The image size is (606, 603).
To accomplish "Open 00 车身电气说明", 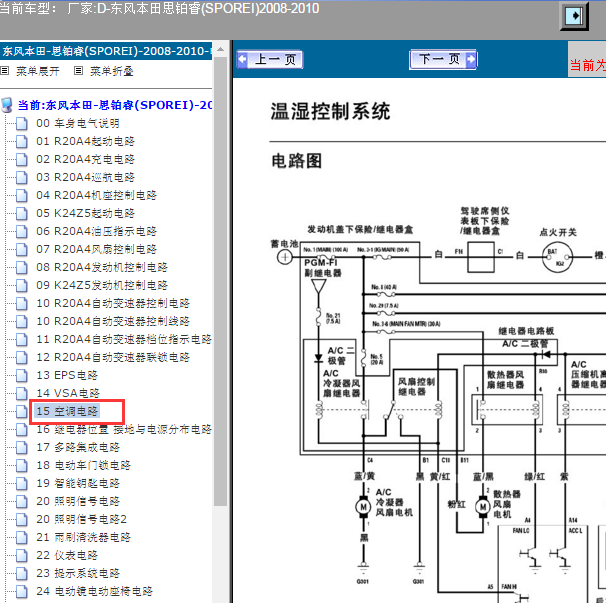I will 78,123.
